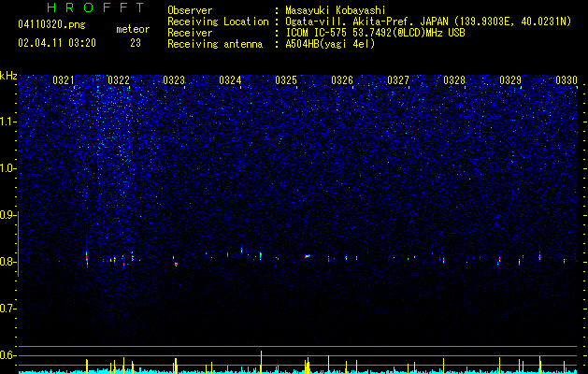
Task: Click the 1.1 kHz axis label
Action: pos(7,122)
